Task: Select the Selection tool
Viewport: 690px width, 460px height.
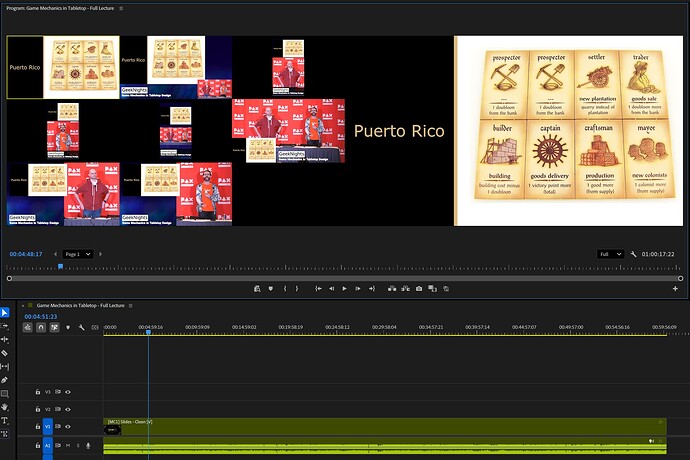Action: click(x=4, y=313)
